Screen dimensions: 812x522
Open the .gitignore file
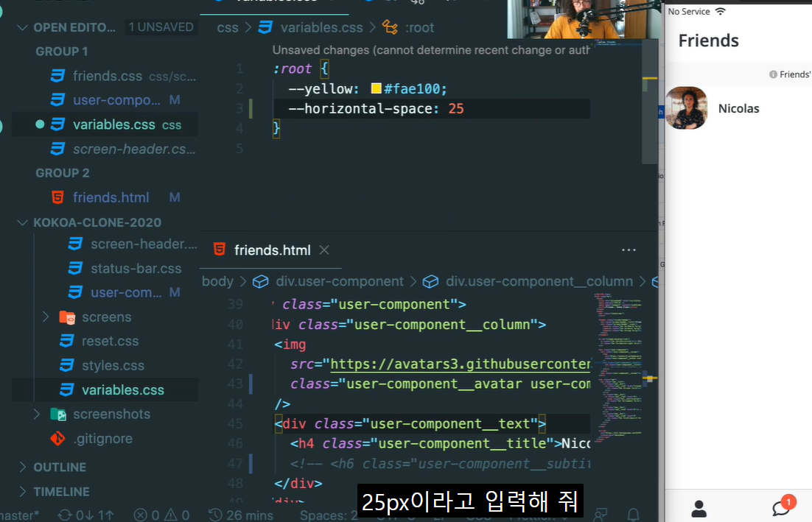[102, 439]
